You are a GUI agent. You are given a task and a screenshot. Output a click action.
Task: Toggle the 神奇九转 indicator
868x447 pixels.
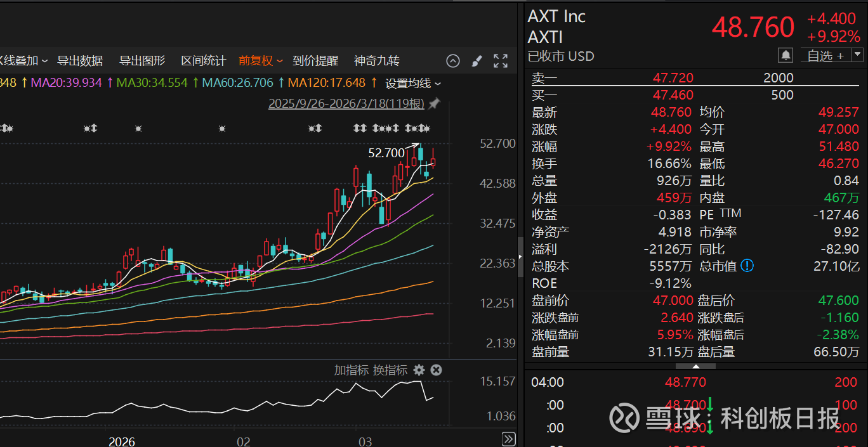tap(377, 61)
